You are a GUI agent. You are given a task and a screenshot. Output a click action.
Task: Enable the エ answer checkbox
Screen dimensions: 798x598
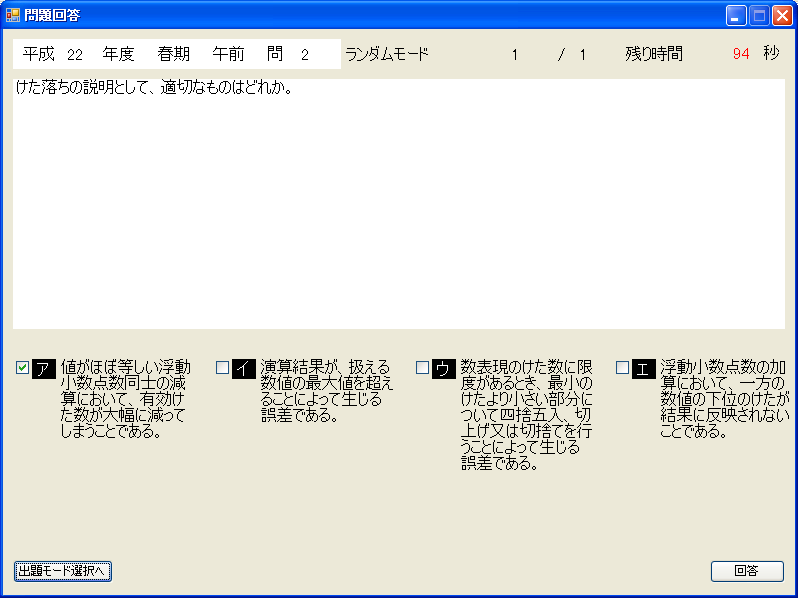click(622, 368)
